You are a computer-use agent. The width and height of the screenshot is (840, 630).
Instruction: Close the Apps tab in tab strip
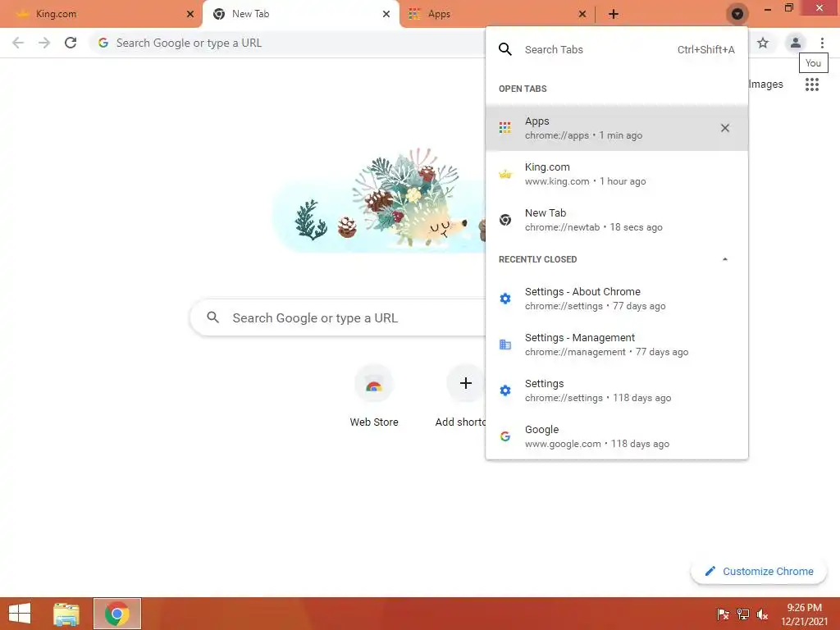coord(582,14)
